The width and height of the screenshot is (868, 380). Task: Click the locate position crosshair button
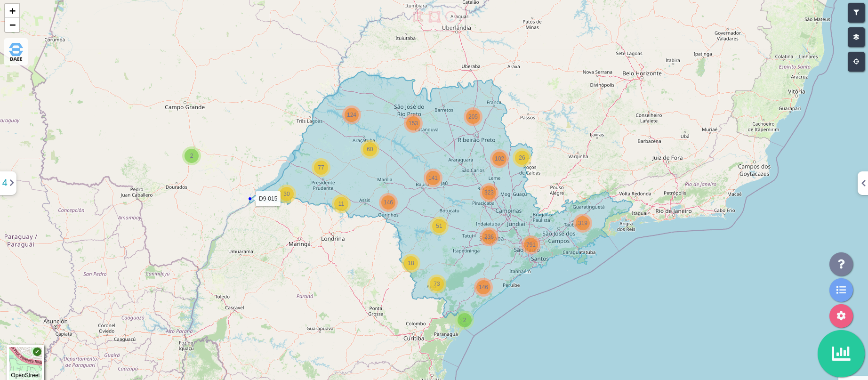[856, 62]
